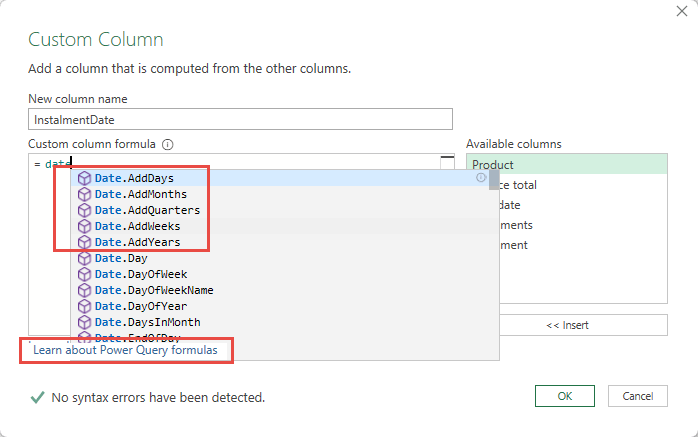Select Date.DaysInMonth from suggestions
The width and height of the screenshot is (698, 437).
[147, 322]
